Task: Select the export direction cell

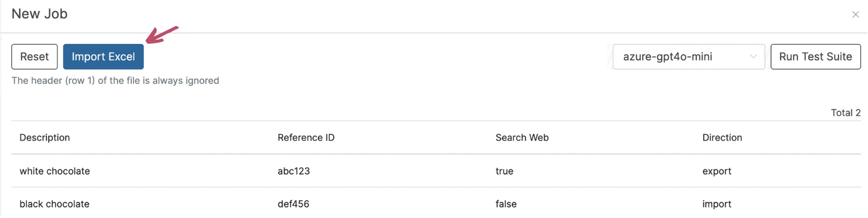Action: click(716, 171)
